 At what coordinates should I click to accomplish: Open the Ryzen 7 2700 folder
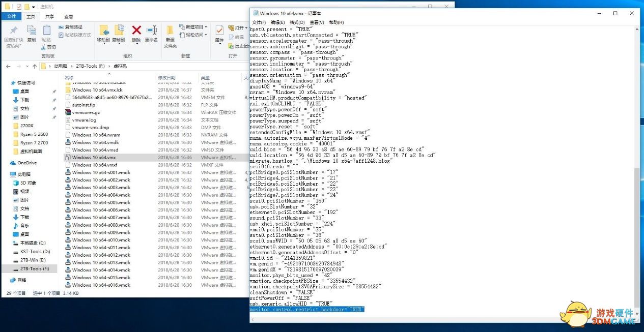[x=31, y=143]
